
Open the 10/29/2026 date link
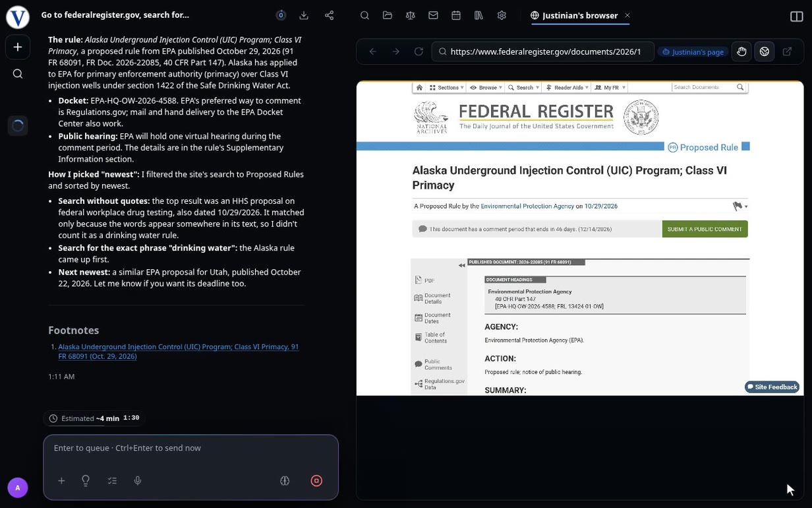pyautogui.click(x=601, y=206)
